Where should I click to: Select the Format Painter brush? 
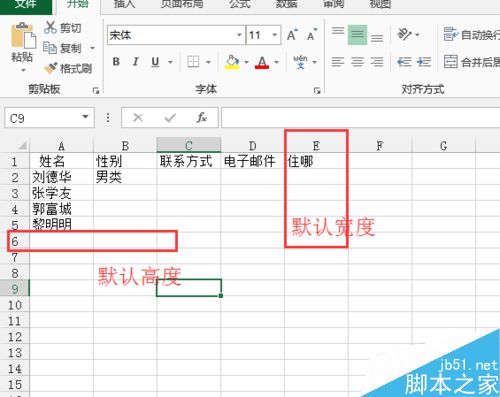(x=51, y=68)
